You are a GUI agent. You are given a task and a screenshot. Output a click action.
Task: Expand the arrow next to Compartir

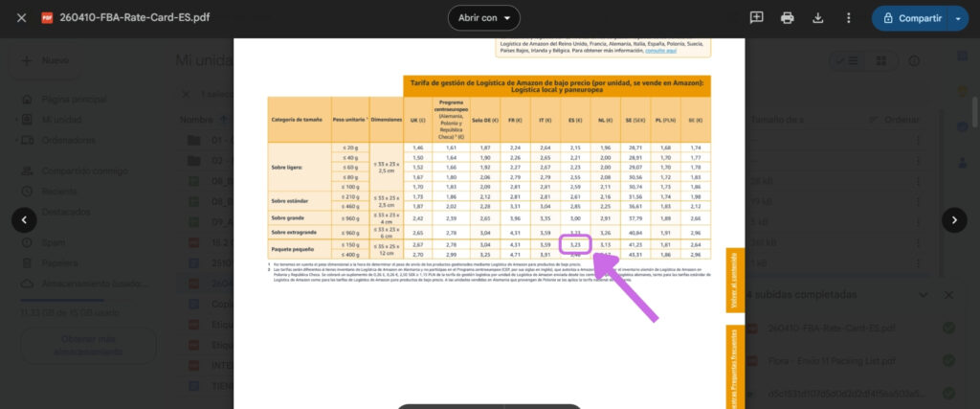click(x=959, y=18)
